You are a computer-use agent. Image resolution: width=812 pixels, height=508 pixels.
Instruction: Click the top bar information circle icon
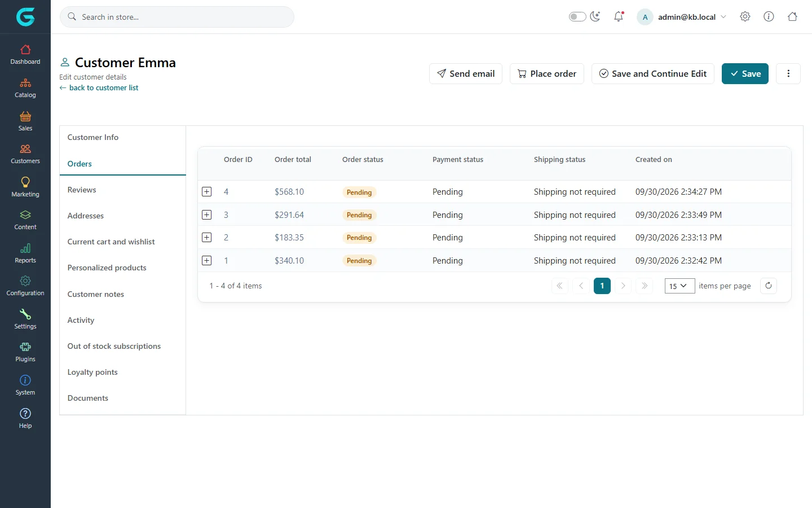[769, 17]
